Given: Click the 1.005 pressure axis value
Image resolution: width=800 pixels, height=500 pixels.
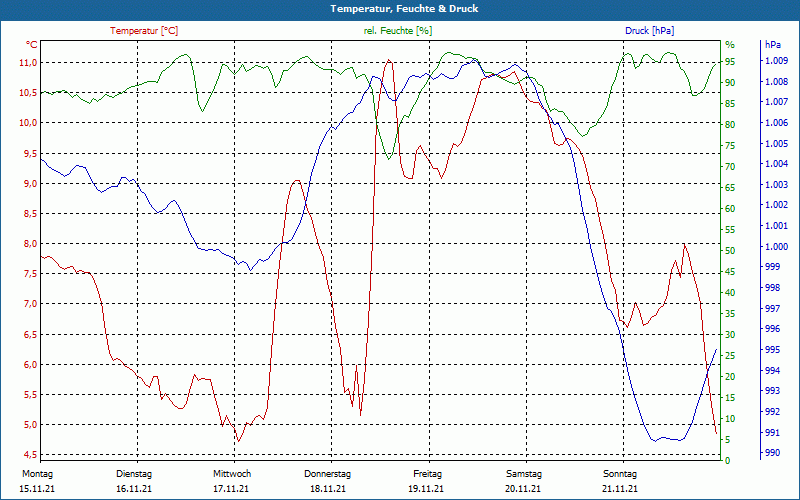Looking at the screenshot, I should click(x=776, y=144).
